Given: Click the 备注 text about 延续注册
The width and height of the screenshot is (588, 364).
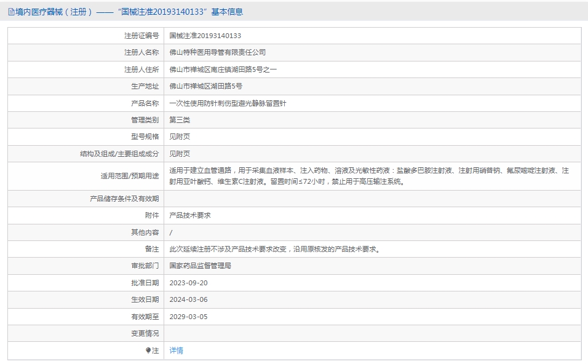Looking at the screenshot, I should pos(276,249).
